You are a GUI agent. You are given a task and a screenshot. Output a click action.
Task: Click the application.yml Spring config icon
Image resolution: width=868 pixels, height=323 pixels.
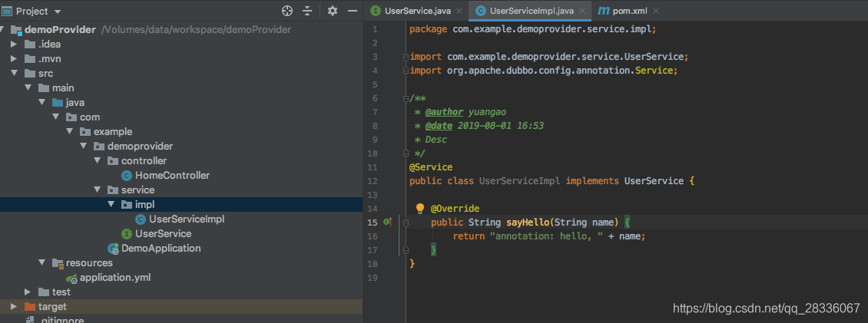pos(71,279)
